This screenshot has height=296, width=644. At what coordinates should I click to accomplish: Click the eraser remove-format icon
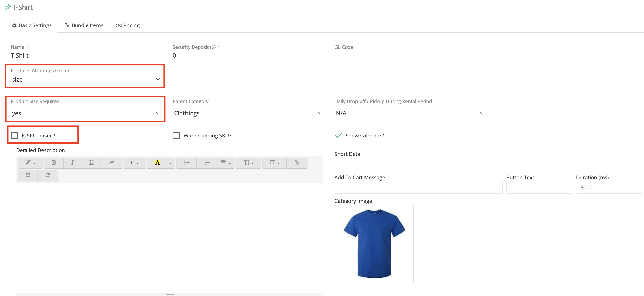click(x=111, y=163)
